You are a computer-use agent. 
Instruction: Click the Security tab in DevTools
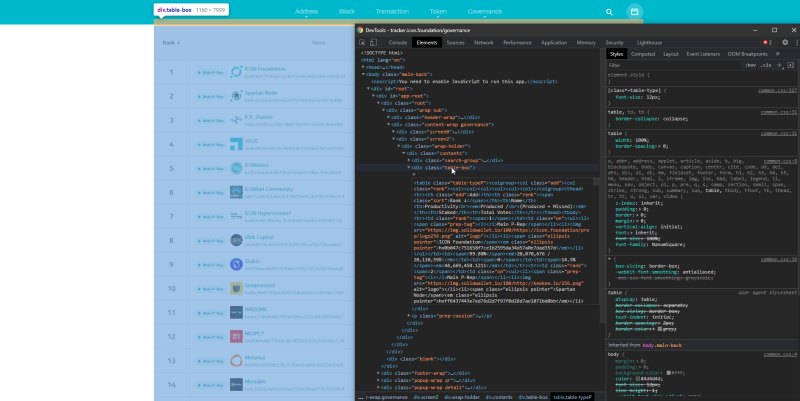click(x=614, y=42)
